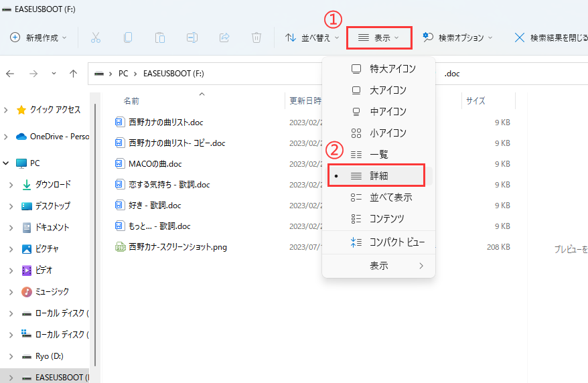Open the 検索オプション dropdown

tap(457, 37)
